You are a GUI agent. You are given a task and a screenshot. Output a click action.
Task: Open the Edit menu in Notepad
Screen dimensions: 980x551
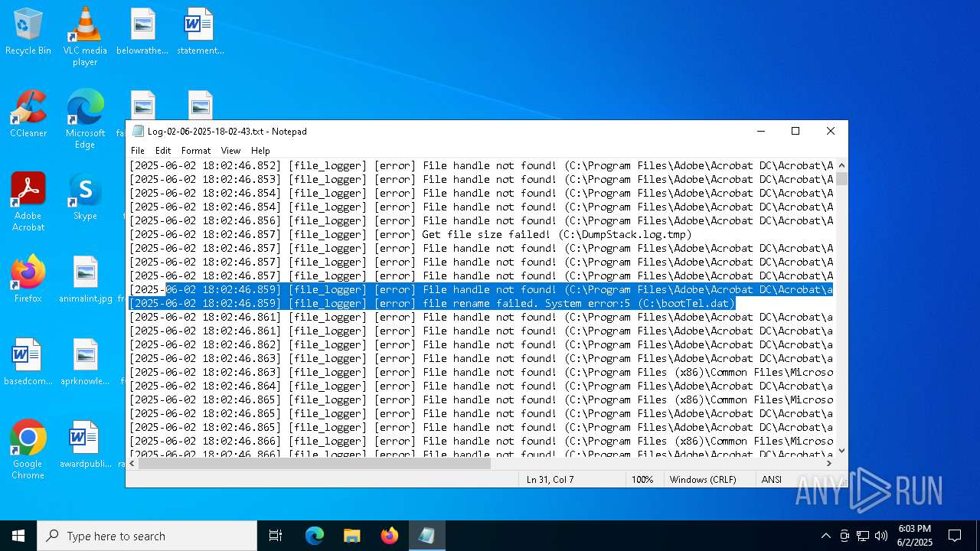[163, 151]
